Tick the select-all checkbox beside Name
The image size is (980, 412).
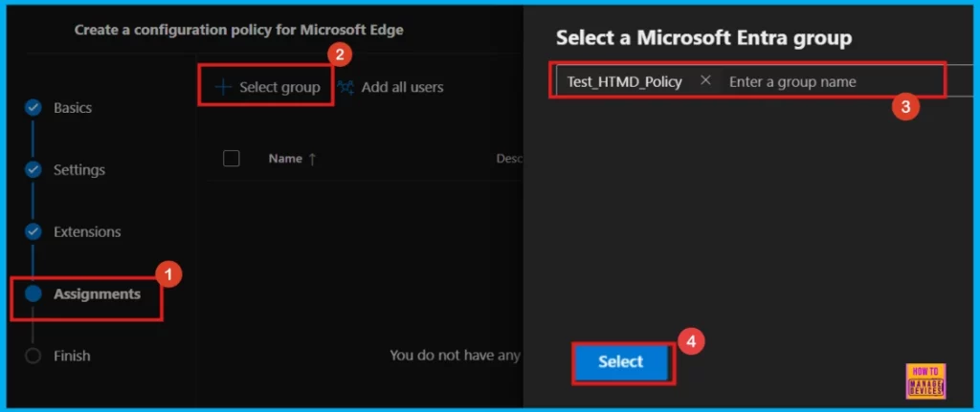pos(232,159)
